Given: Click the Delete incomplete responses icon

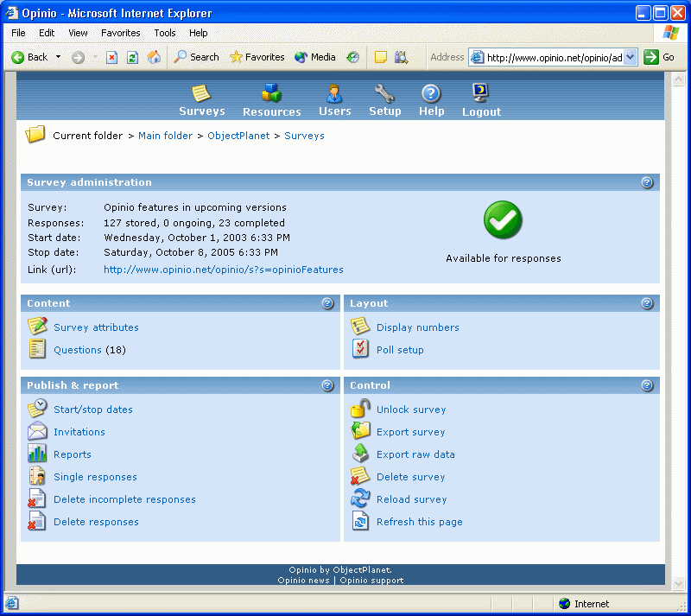Looking at the screenshot, I should pos(36,499).
